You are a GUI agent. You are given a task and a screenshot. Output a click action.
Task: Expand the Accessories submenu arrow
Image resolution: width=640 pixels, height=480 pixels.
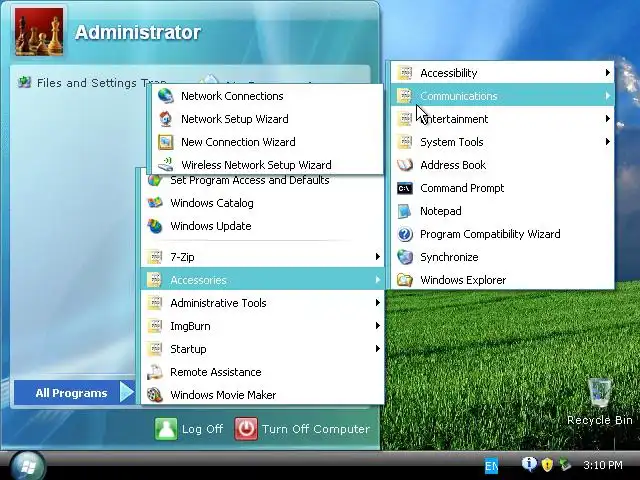pos(378,280)
